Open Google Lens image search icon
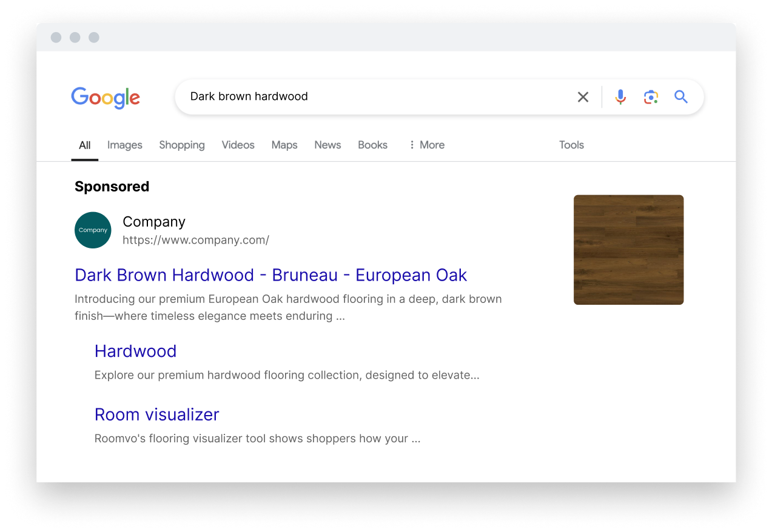The image size is (772, 532). coord(651,97)
